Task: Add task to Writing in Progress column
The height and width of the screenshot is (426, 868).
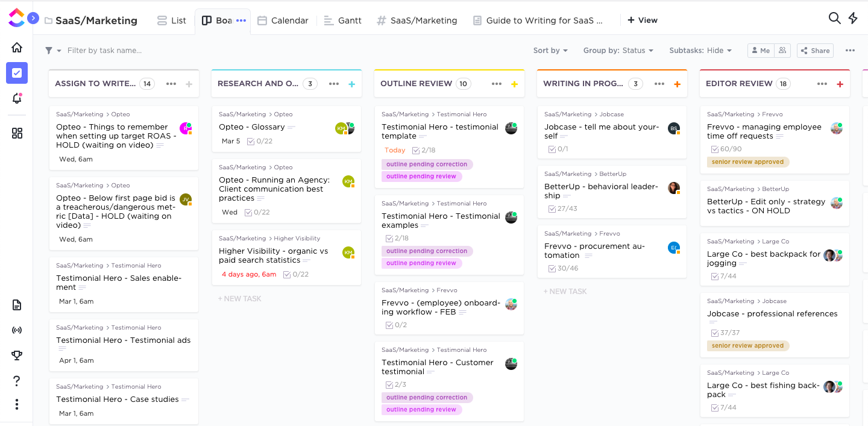Action: (677, 84)
